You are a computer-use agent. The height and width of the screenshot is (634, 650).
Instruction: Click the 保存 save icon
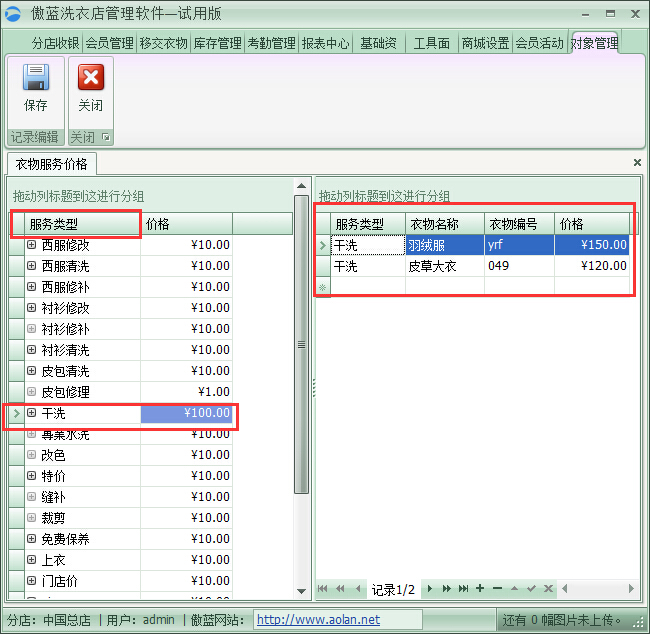tap(36, 77)
